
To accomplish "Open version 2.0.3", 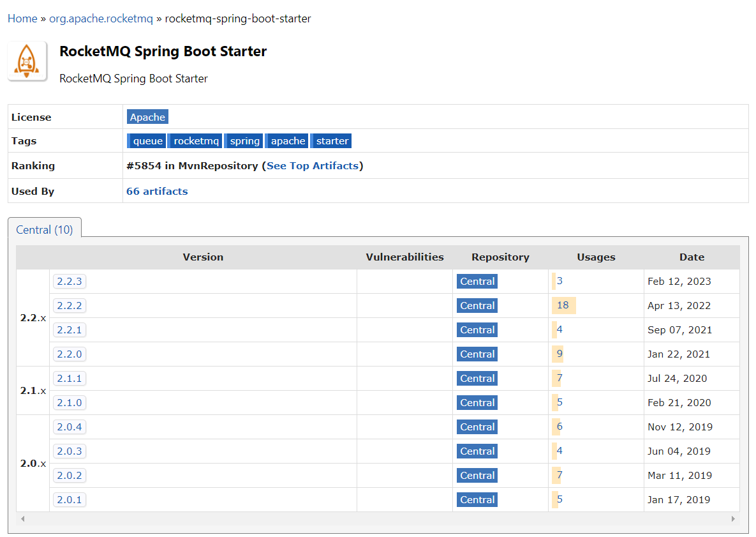I will pyautogui.click(x=70, y=451).
